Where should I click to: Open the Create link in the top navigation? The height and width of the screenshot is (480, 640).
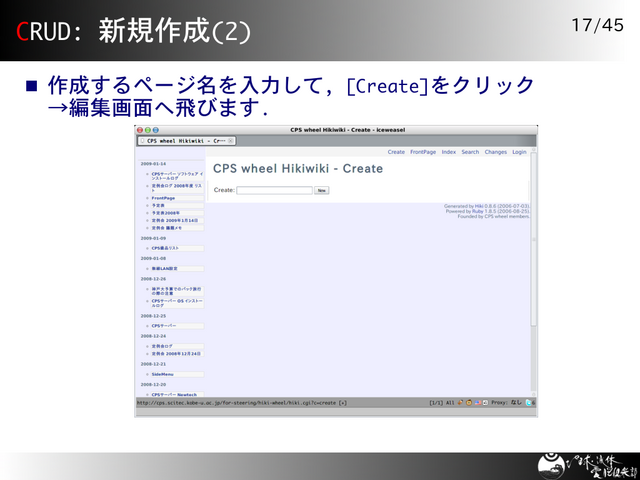(396, 152)
